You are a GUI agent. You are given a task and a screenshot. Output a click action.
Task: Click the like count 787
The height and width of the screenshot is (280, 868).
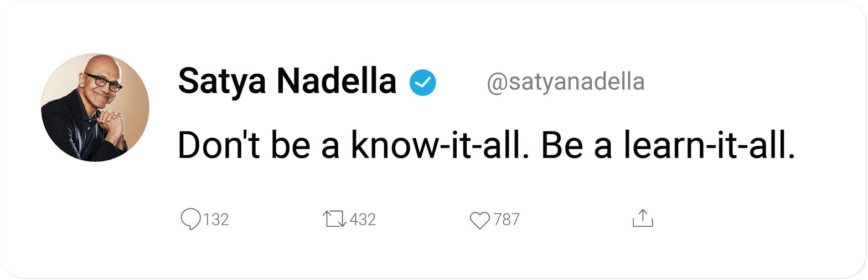coord(507,220)
